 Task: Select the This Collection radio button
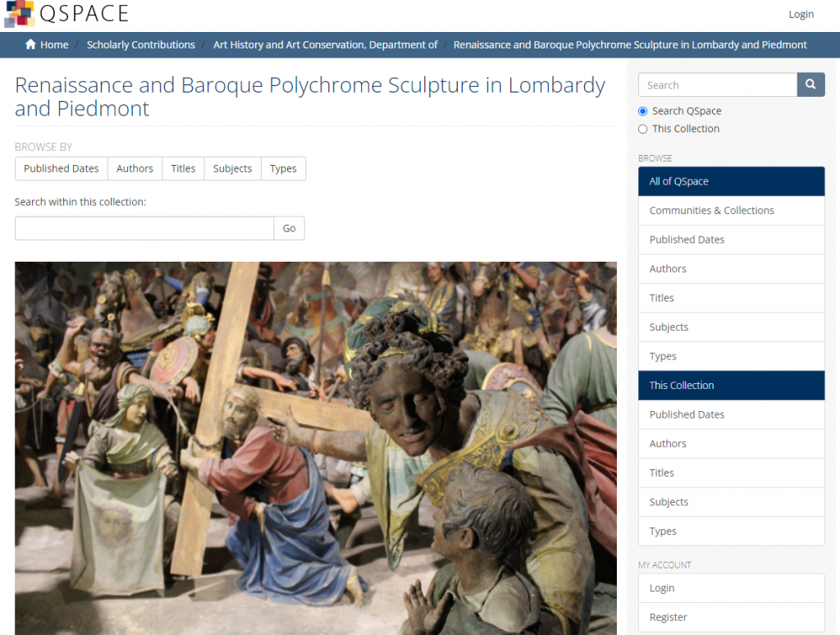tap(643, 129)
